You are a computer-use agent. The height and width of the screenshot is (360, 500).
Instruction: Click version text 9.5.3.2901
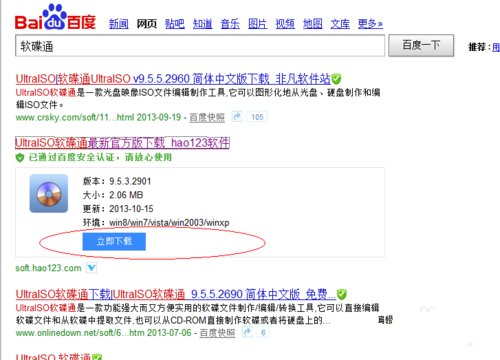pyautogui.click(x=130, y=181)
